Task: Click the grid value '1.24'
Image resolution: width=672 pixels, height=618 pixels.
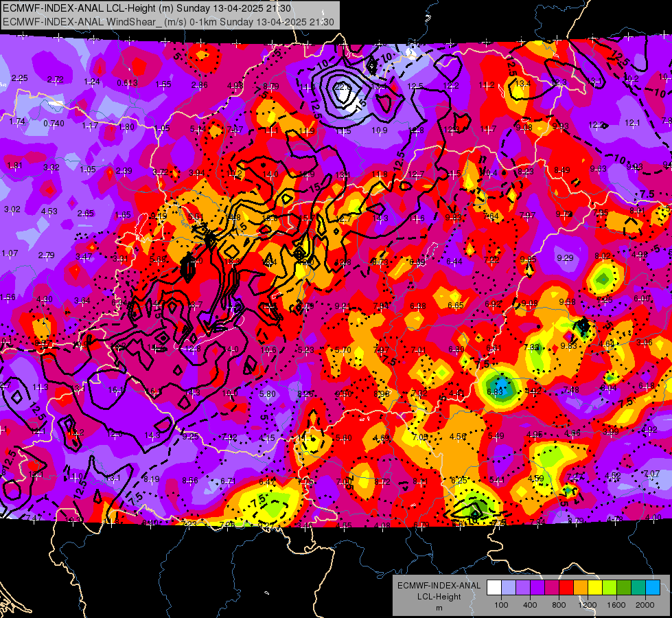Action: 92,82
